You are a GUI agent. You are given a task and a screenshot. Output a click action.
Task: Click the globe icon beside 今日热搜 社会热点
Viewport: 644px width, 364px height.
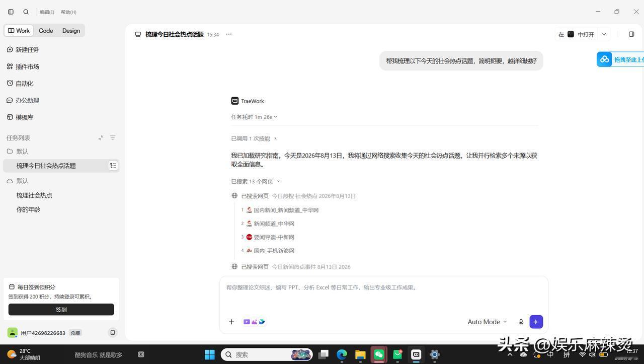(x=234, y=196)
